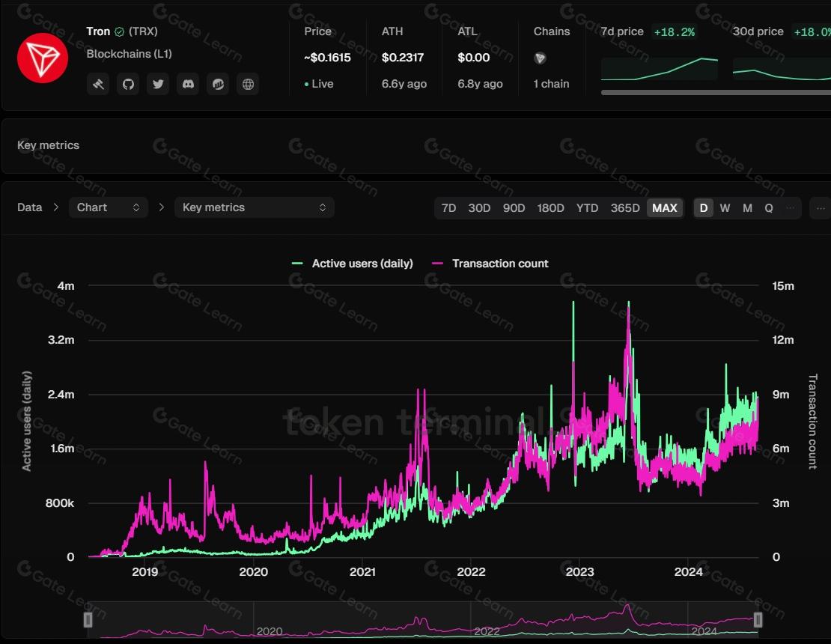Select the YTD time range
The width and height of the screenshot is (831, 644).
click(587, 207)
